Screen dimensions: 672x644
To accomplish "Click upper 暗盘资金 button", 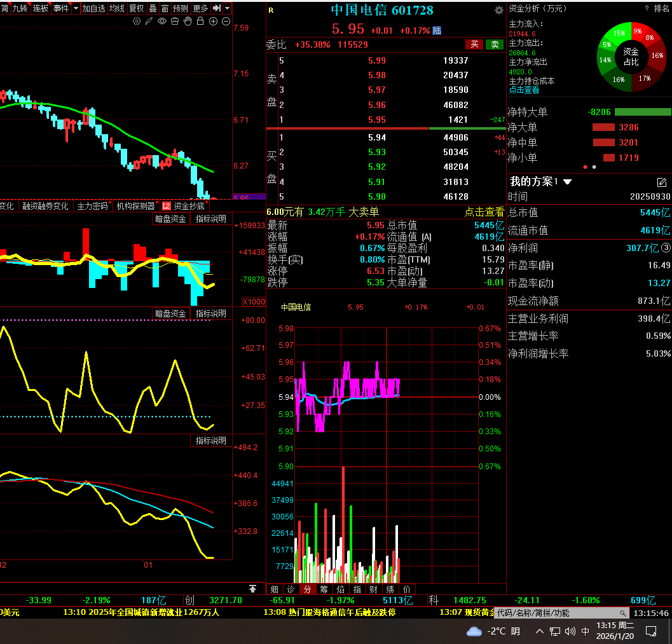I will [170, 219].
